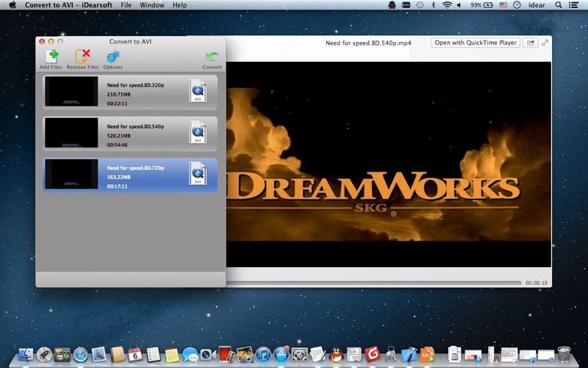
Task: Open the Help menu
Action: (x=179, y=5)
